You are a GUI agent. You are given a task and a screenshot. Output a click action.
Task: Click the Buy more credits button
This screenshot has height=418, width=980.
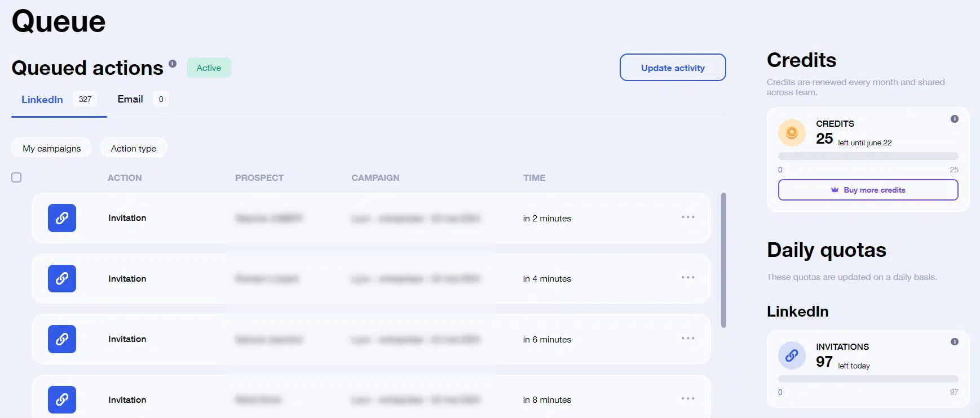tap(868, 190)
